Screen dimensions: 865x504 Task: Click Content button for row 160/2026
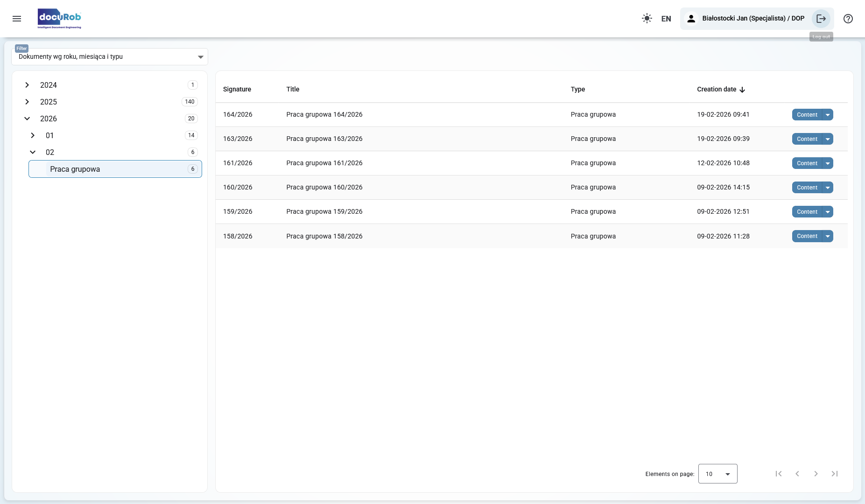tap(807, 188)
